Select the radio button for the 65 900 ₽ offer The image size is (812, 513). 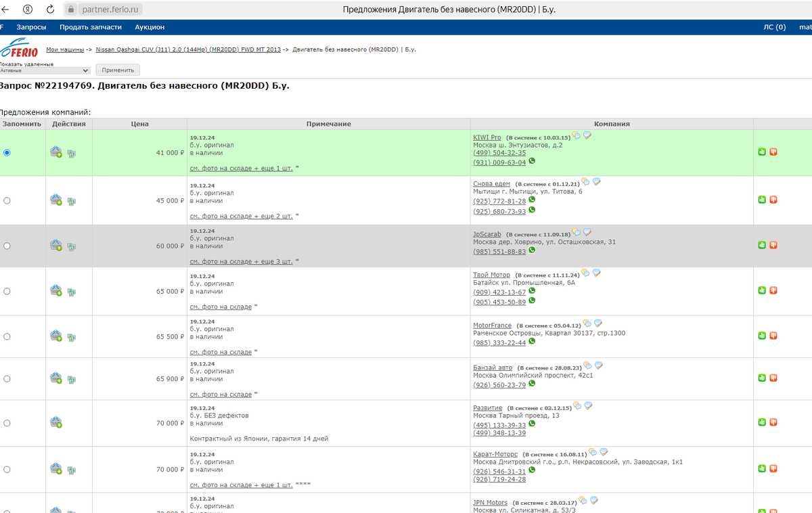click(7, 379)
